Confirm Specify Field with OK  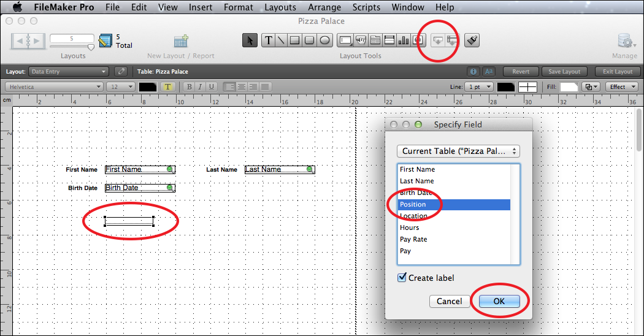point(499,301)
